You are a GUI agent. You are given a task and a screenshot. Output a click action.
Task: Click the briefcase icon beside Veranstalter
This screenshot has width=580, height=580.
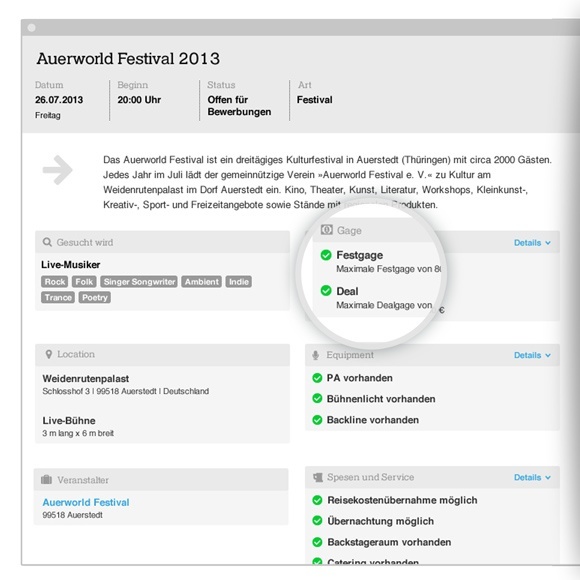click(46, 480)
